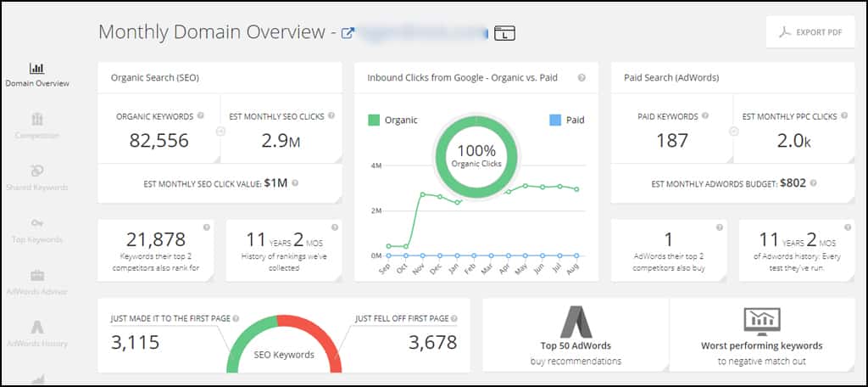This screenshot has height=387, width=868.
Task: Click the monitor chart icon
Action: [762, 322]
